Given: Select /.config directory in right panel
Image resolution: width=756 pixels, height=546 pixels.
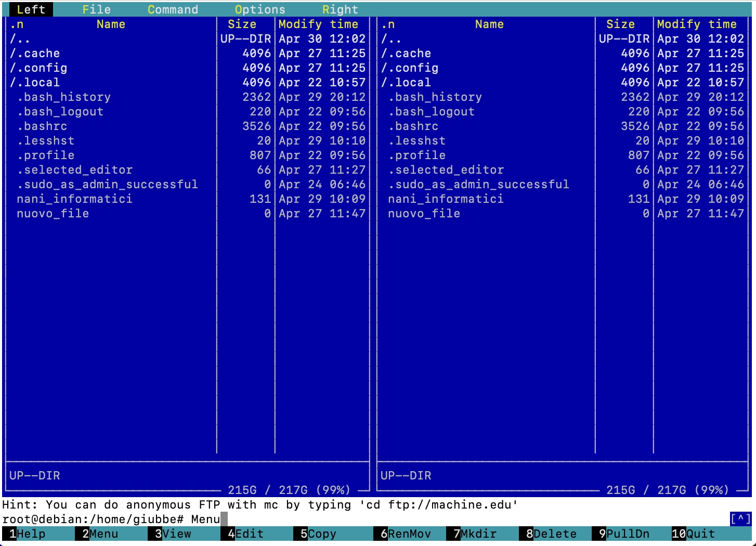Looking at the screenshot, I should pos(410,68).
